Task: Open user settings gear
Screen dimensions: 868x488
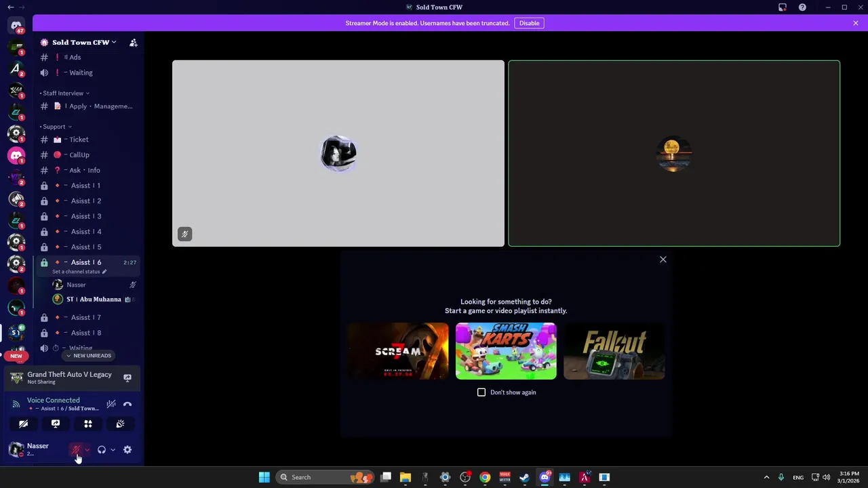Action: [x=127, y=449]
